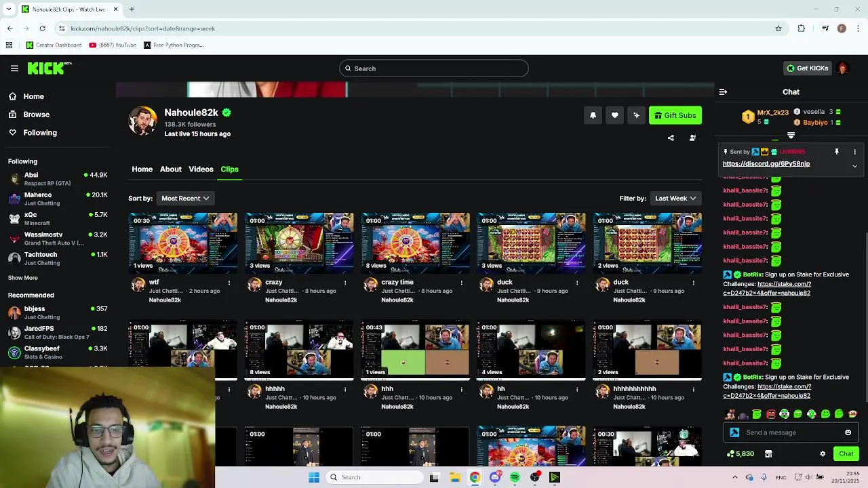This screenshot has width=868, height=488.
Task: Click Show More under Following
Action: point(23,278)
